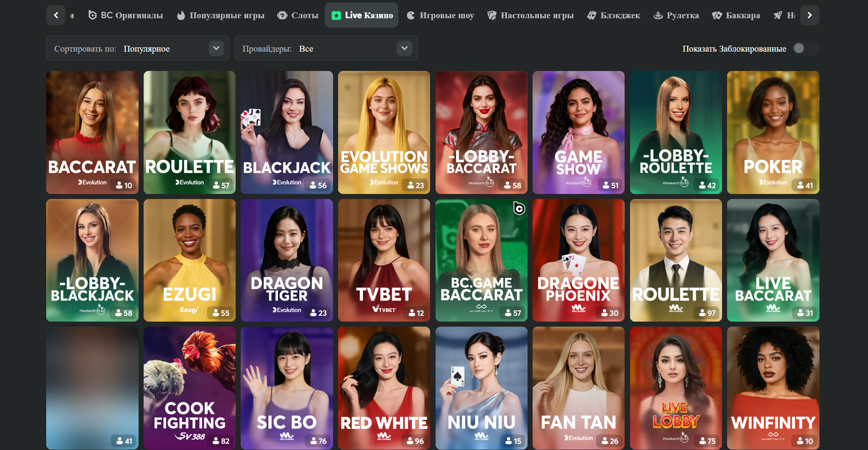Open the Fan Tan game card
868x450 pixels.
coord(578,388)
